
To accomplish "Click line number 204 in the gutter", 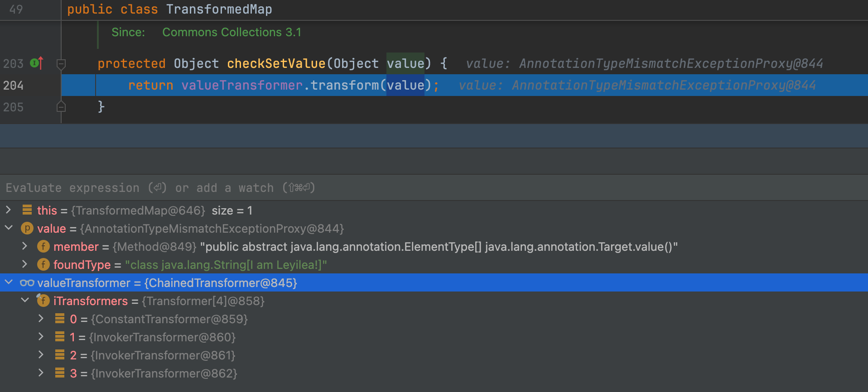I will coord(13,85).
